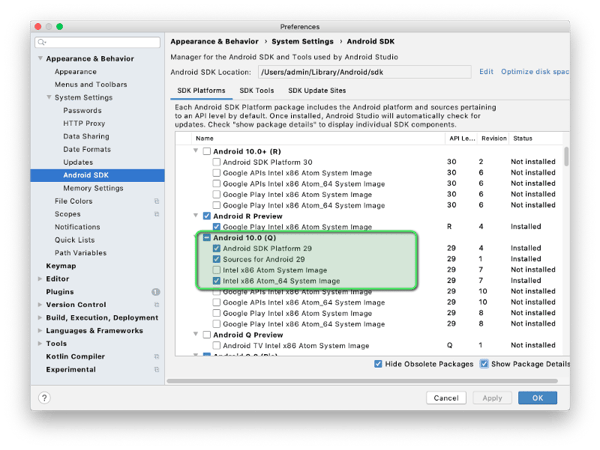
Task: Open Memory Settings page
Action: 93,188
